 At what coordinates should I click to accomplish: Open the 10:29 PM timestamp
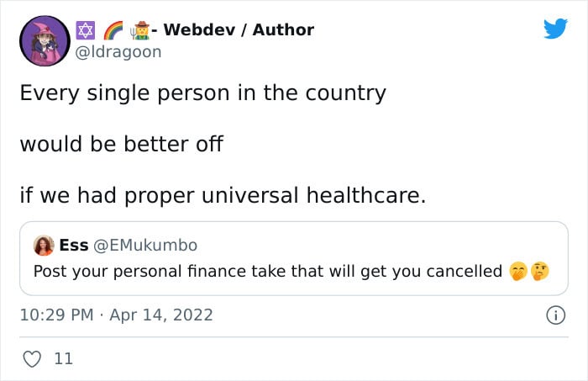56,315
